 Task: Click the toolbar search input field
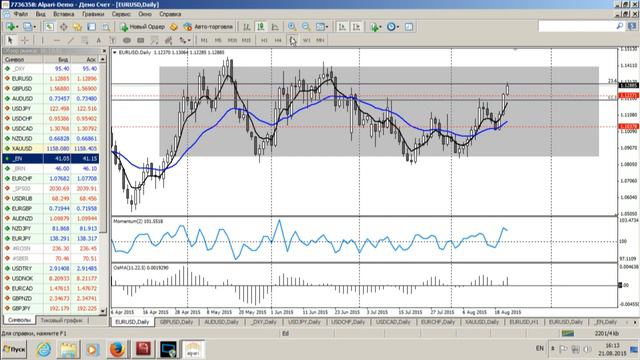[577, 27]
